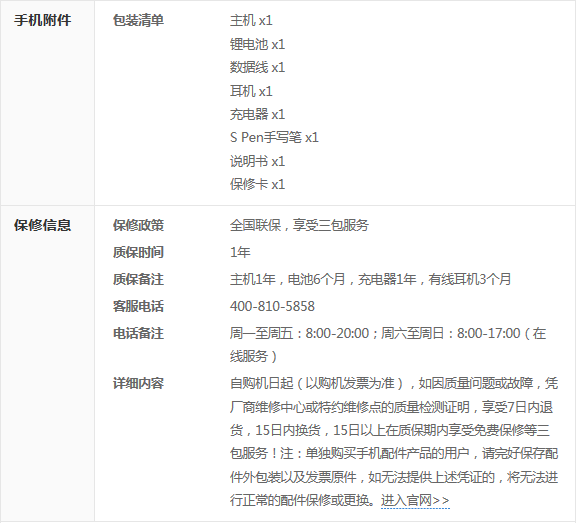Click the 保修信息 section header
Image resolution: width=577 pixels, height=523 pixels.
click(x=43, y=225)
